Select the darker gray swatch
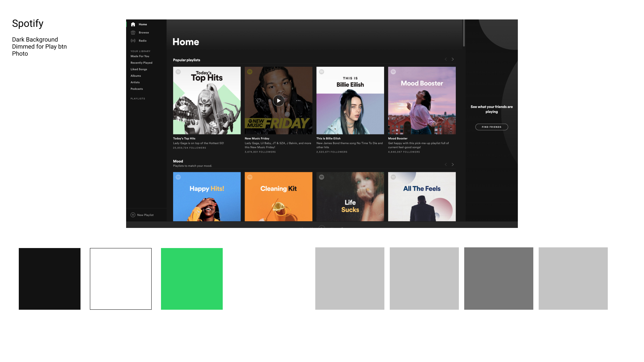 499,279
